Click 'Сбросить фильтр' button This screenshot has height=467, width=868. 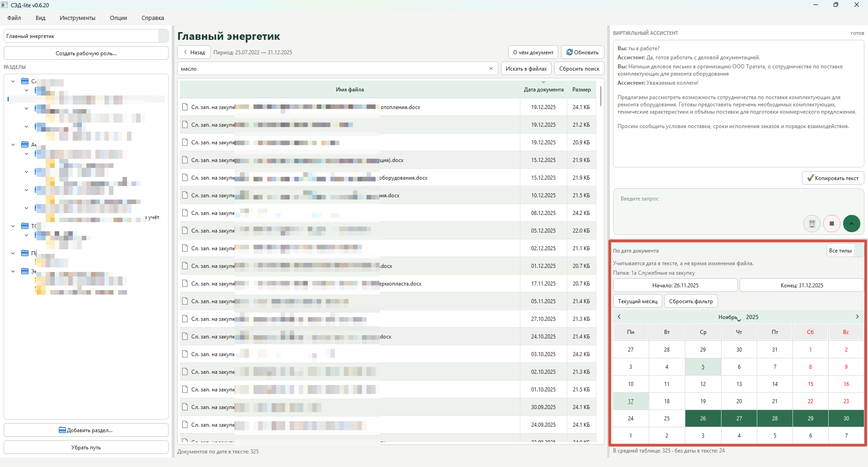[x=691, y=301]
